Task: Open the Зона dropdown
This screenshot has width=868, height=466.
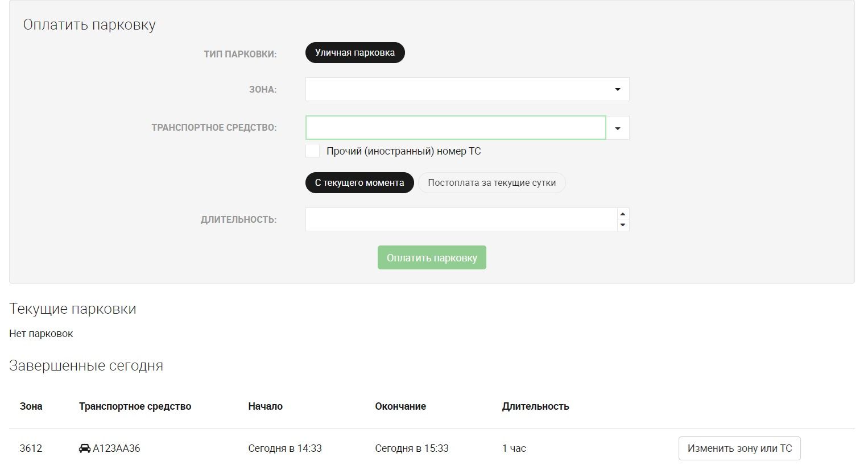Action: tap(467, 89)
